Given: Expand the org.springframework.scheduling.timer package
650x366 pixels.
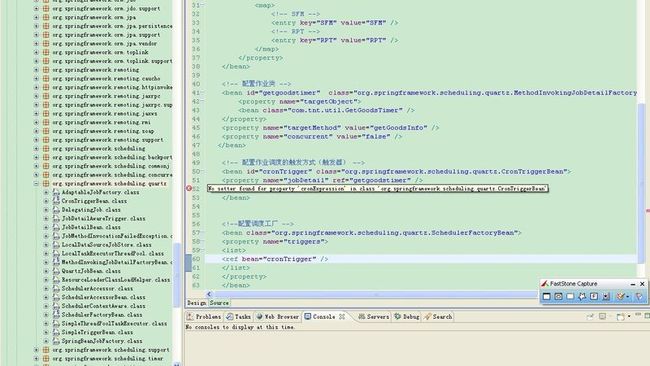Looking at the screenshot, I should click(36, 359).
